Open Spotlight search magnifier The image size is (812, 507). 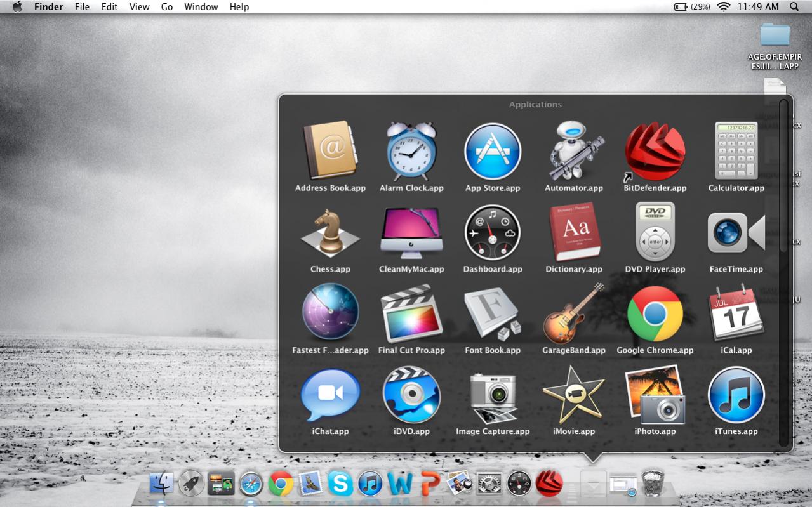click(x=794, y=7)
